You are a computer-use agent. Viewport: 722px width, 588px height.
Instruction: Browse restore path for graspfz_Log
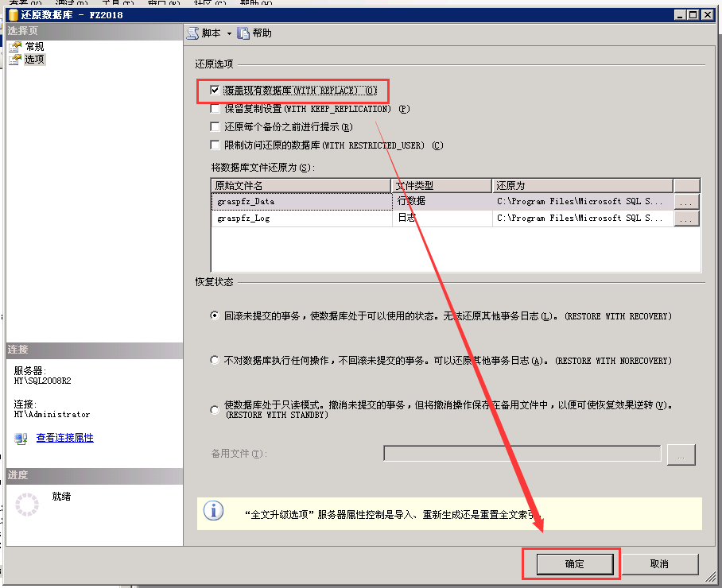(x=686, y=219)
